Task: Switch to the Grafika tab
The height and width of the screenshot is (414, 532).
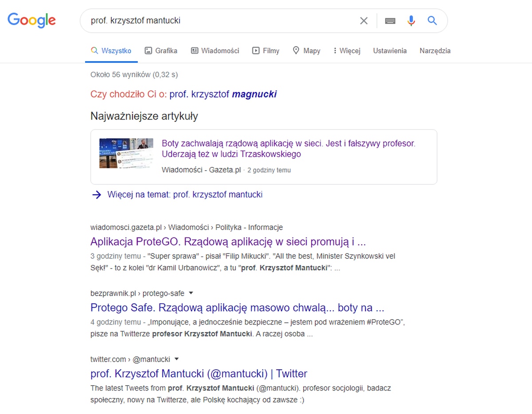Action: click(161, 51)
